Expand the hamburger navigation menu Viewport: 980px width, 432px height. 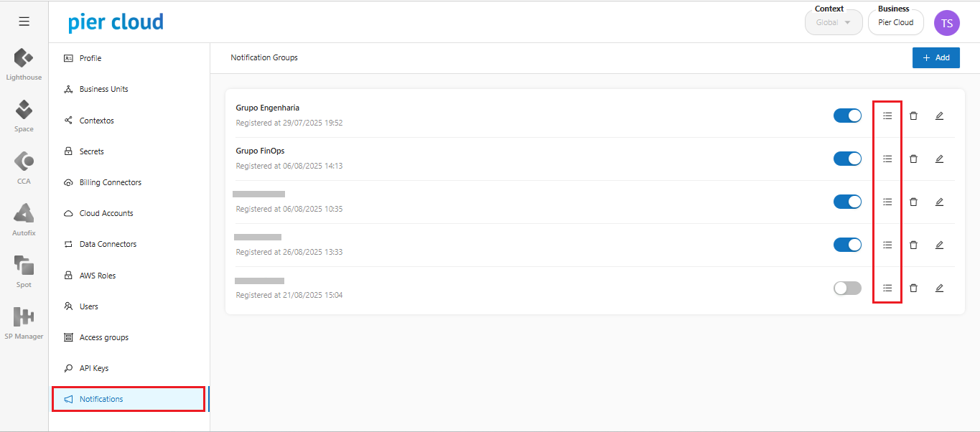24,22
